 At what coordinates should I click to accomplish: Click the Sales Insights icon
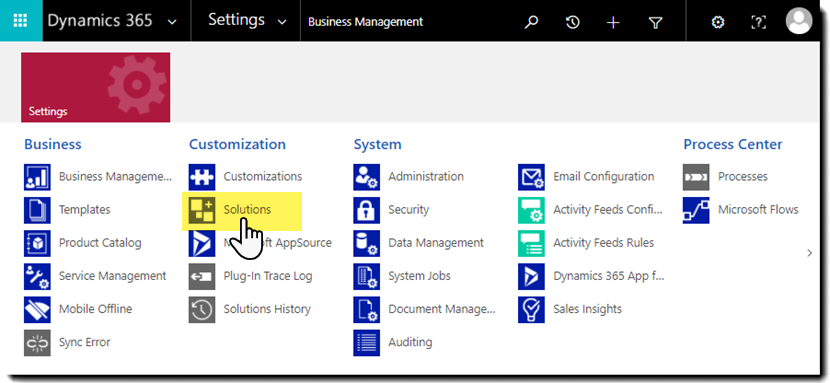pos(531,309)
